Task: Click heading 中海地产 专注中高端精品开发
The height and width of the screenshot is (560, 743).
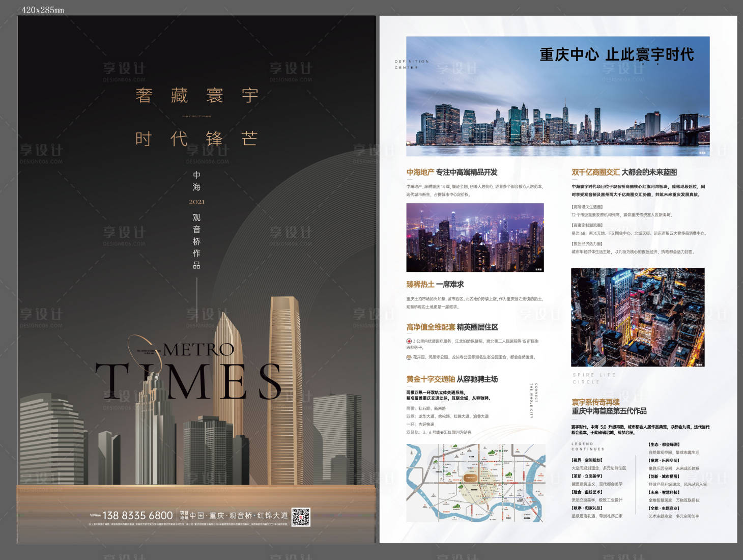Action: click(x=452, y=172)
